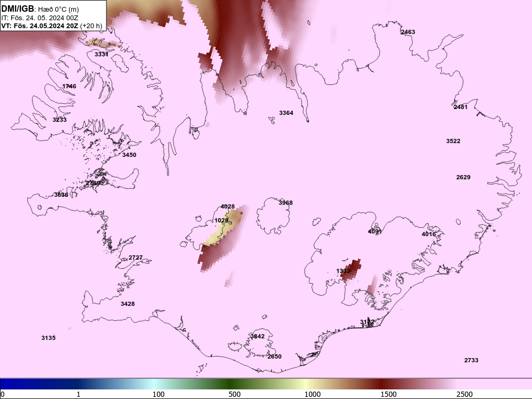Click the 500 label on the color scale
The image size is (532, 399).
tap(235, 394)
